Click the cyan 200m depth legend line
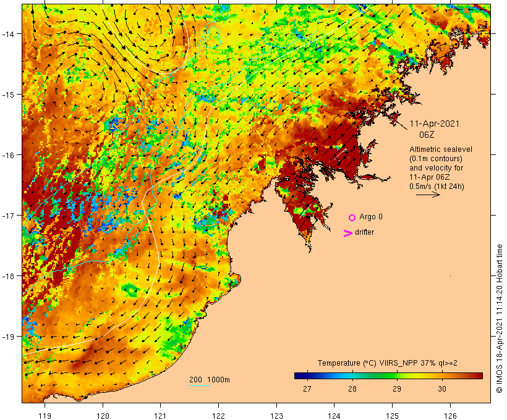507x420 pixels. [x=200, y=385]
